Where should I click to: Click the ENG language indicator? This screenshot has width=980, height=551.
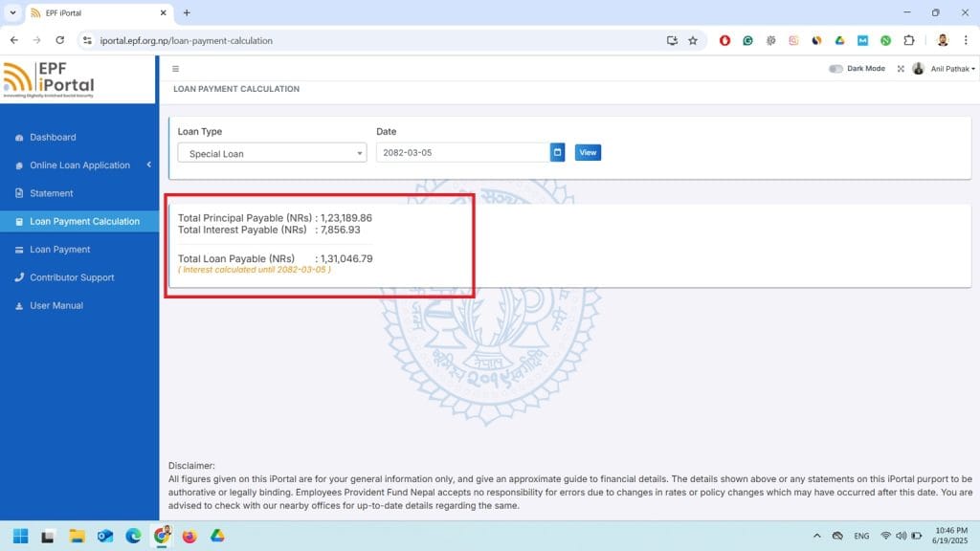coord(861,536)
